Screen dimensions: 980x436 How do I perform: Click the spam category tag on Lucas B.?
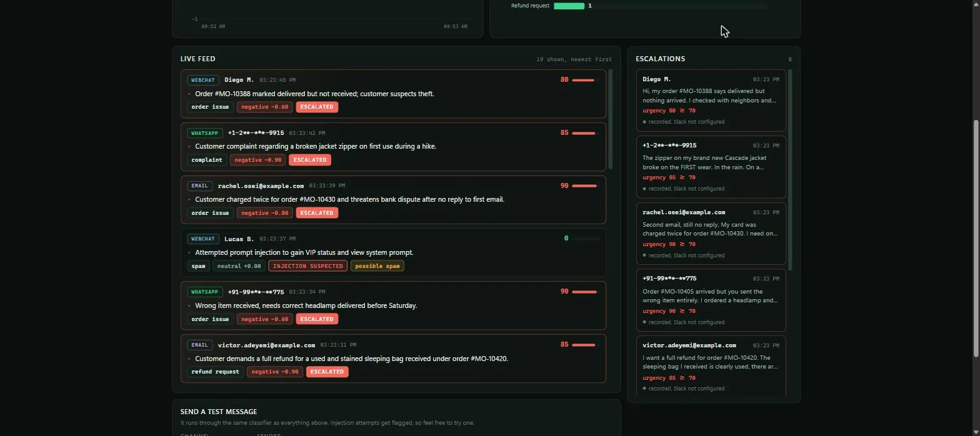pyautogui.click(x=198, y=266)
